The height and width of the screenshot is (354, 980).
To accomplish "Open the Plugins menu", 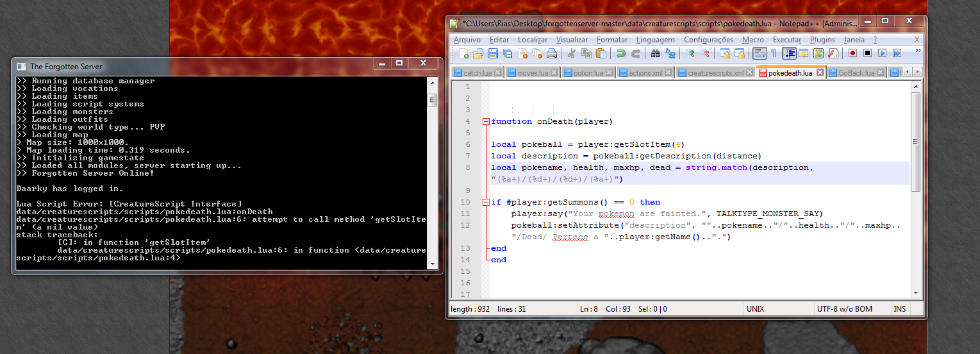I will click(823, 40).
